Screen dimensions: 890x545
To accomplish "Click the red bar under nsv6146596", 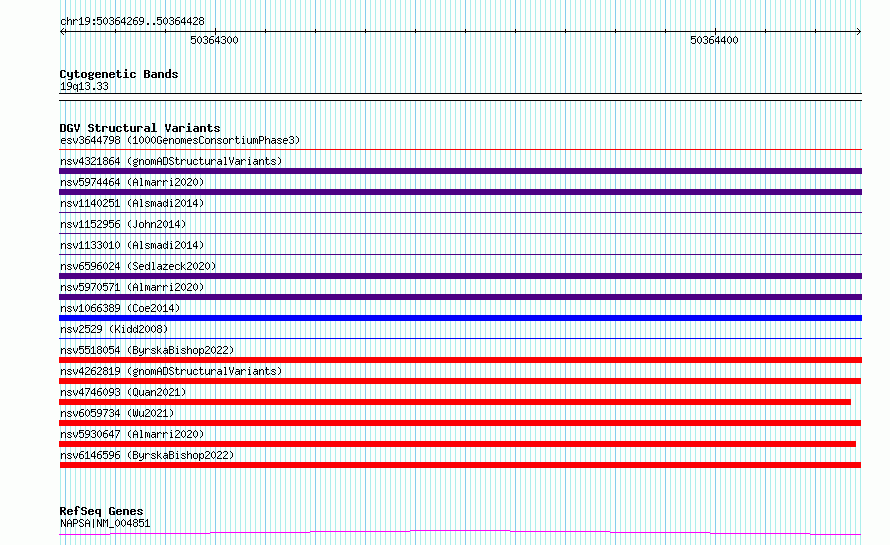I will coord(460,465).
